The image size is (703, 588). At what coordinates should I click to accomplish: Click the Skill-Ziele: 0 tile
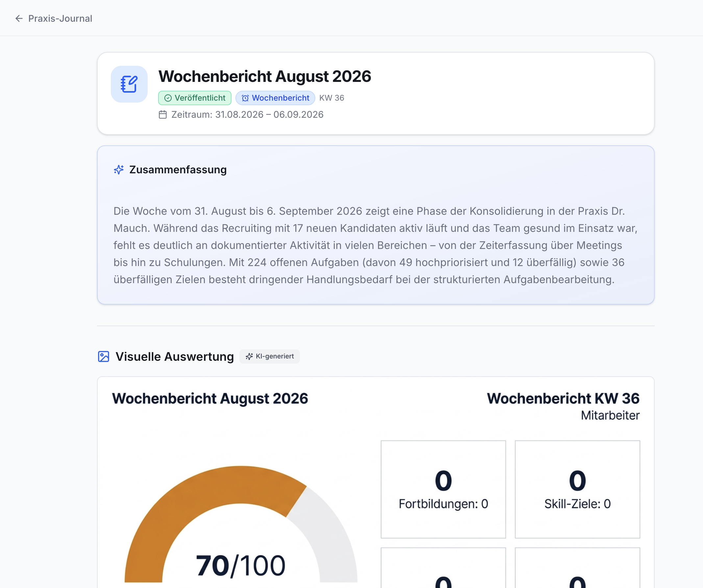(x=577, y=490)
